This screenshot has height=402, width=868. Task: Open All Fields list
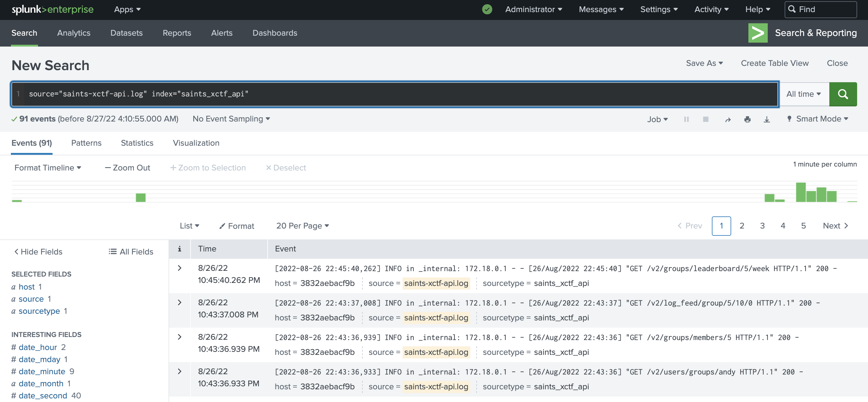131,251
